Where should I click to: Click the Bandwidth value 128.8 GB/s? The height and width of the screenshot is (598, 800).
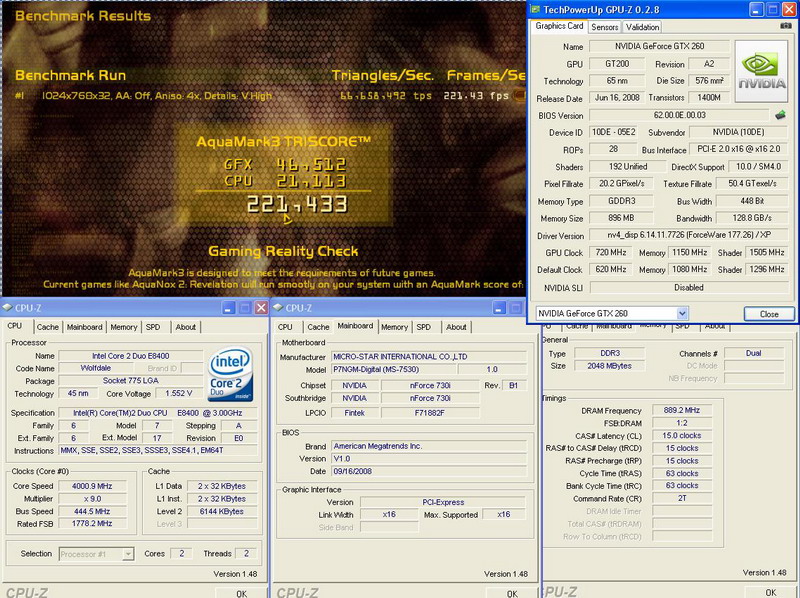coord(752,218)
